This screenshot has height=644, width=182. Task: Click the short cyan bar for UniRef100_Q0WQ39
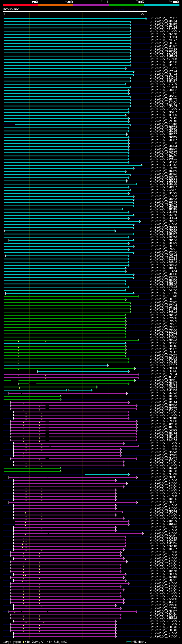pos(60,231)
